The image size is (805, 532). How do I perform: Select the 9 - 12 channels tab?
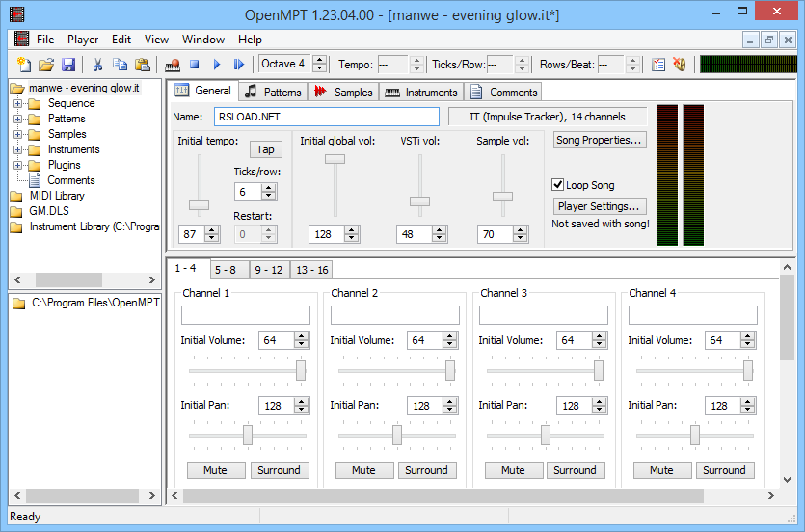click(269, 270)
